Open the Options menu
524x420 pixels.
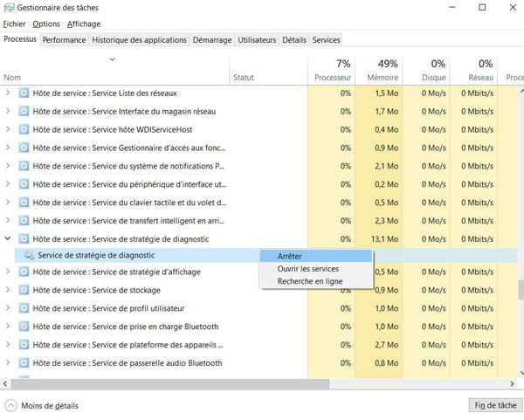coord(46,24)
